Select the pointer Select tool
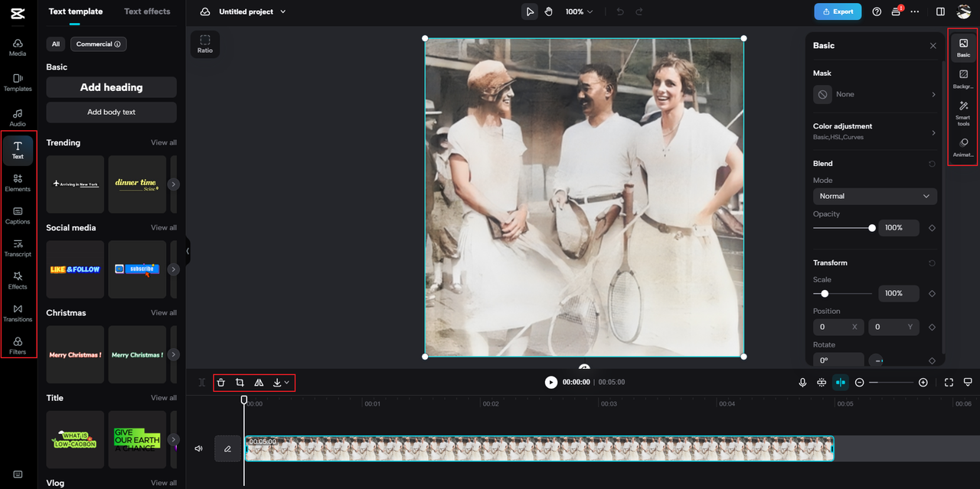 coord(530,11)
